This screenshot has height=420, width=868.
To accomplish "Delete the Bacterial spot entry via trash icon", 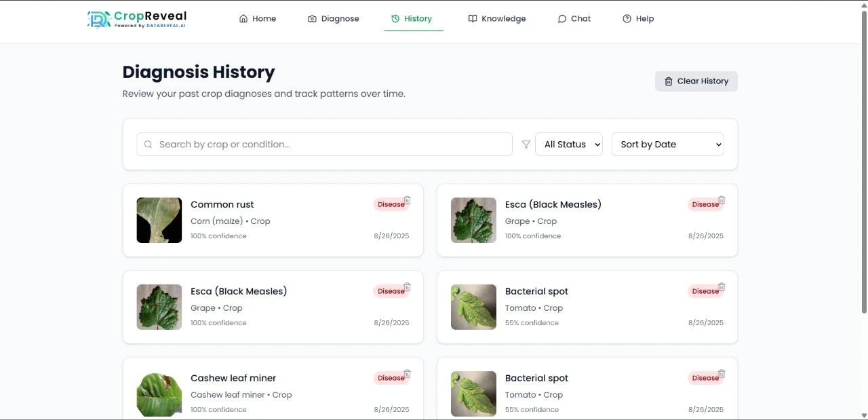I will [722, 286].
